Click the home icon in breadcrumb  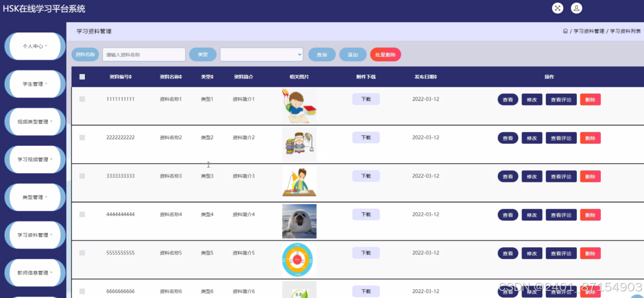pos(565,31)
